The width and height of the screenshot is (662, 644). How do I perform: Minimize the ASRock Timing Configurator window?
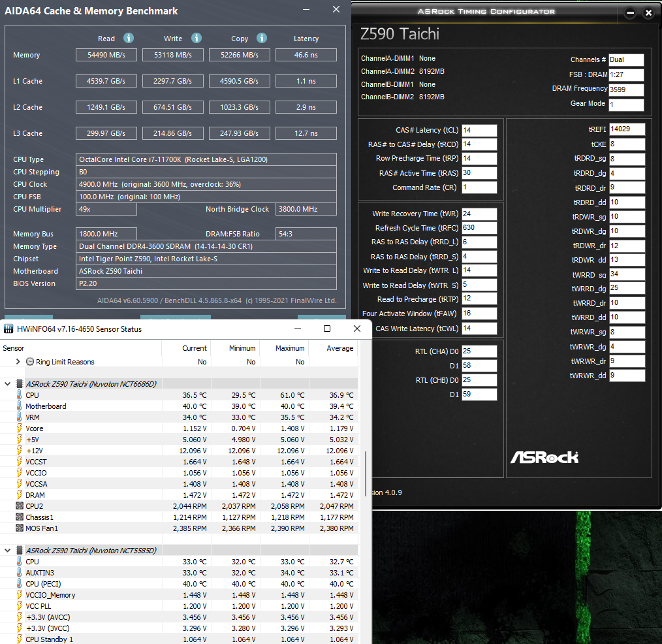coord(630,13)
